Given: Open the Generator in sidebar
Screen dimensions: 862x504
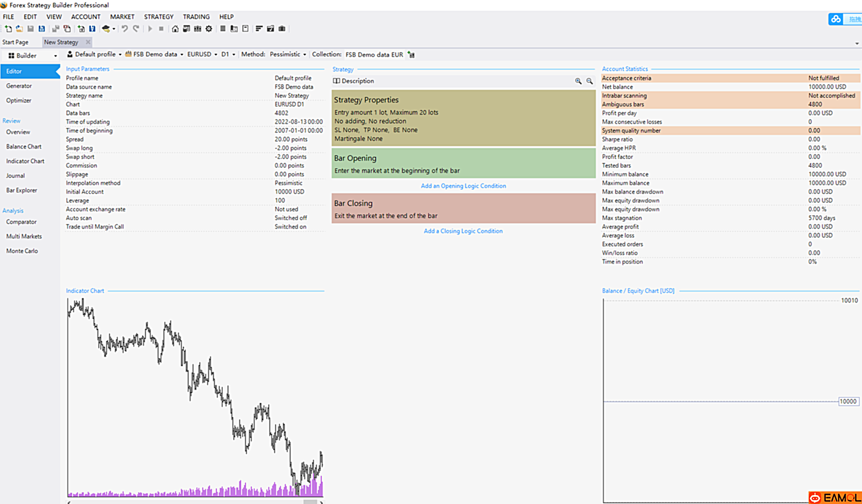Looking at the screenshot, I should click(x=19, y=86).
